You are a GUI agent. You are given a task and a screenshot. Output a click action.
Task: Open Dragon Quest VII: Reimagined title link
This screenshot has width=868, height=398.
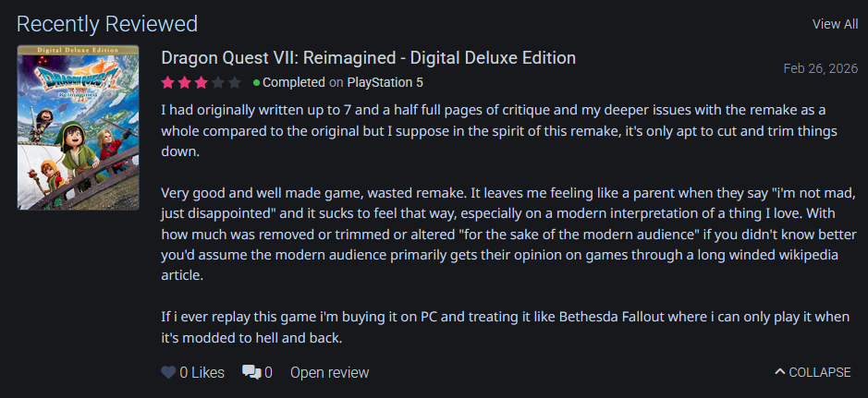pyautogui.click(x=368, y=57)
